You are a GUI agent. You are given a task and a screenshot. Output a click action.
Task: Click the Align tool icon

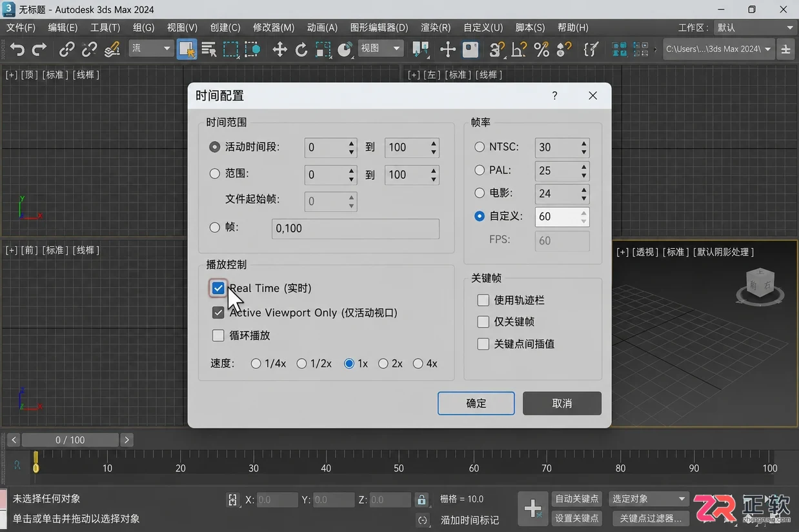point(641,50)
